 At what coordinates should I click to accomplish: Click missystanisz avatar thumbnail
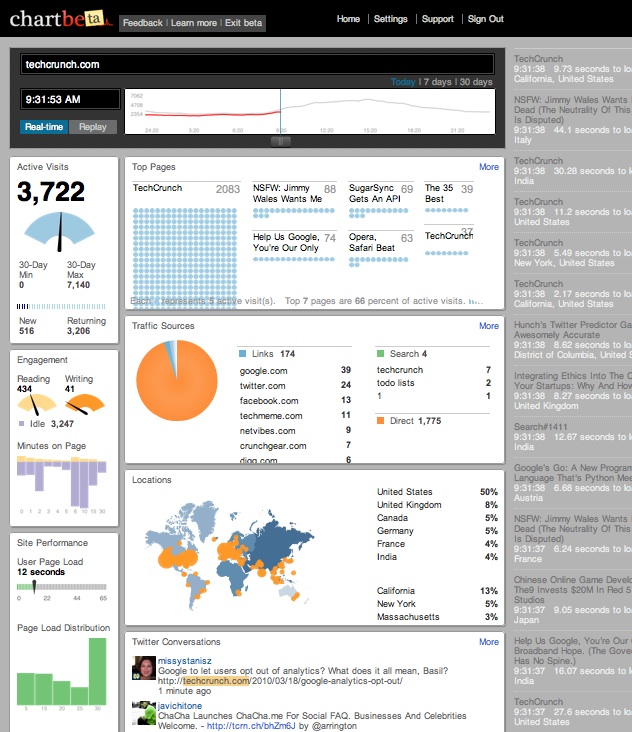click(144, 668)
